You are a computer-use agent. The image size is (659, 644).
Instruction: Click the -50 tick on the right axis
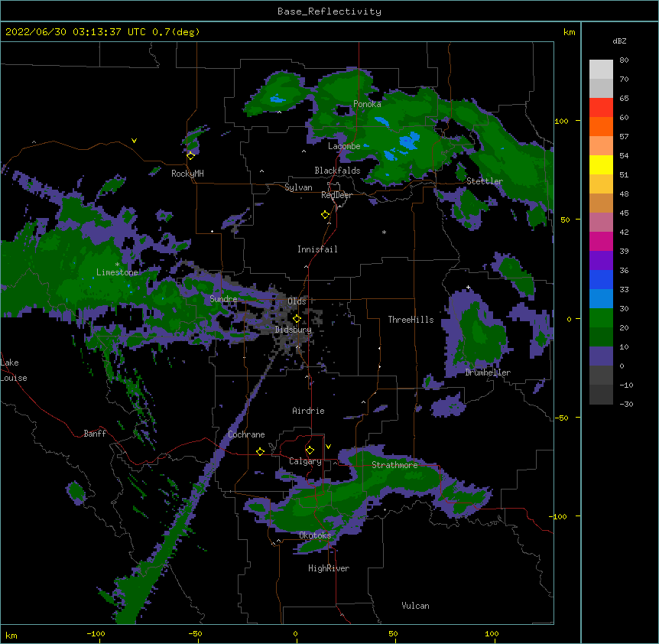[561, 418]
